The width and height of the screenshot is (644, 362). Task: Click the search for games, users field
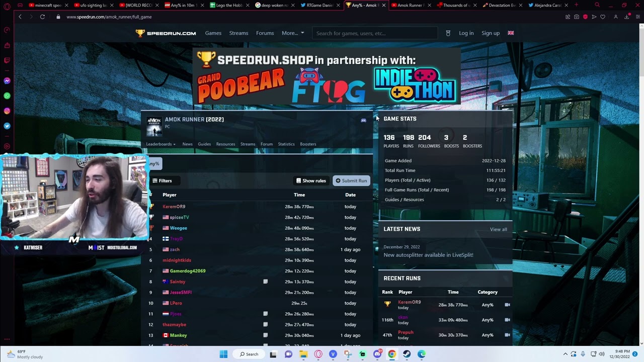point(375,33)
